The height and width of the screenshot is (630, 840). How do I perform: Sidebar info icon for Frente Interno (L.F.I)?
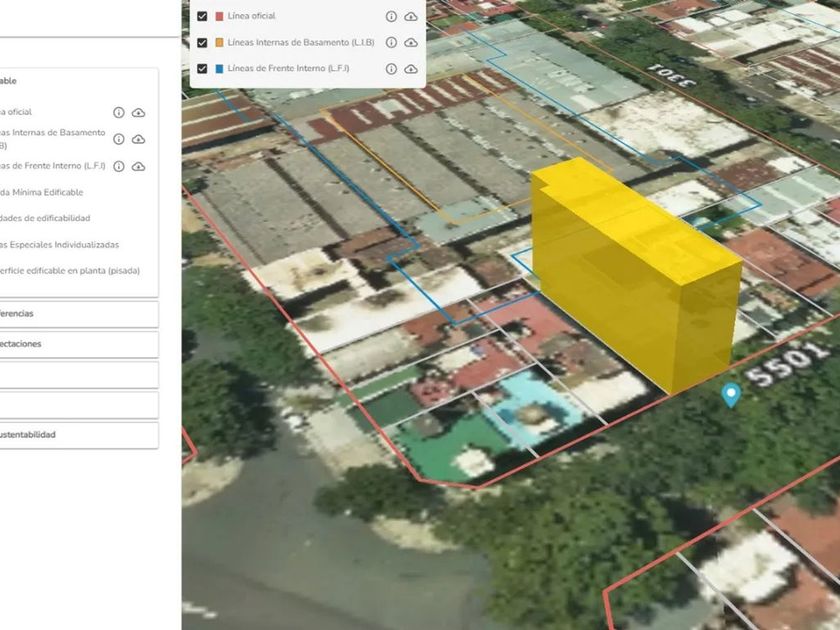(119, 167)
